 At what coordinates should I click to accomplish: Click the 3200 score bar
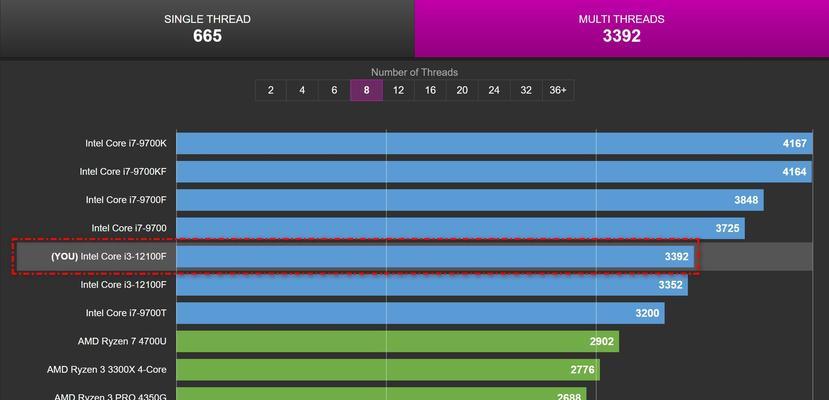coord(420,313)
